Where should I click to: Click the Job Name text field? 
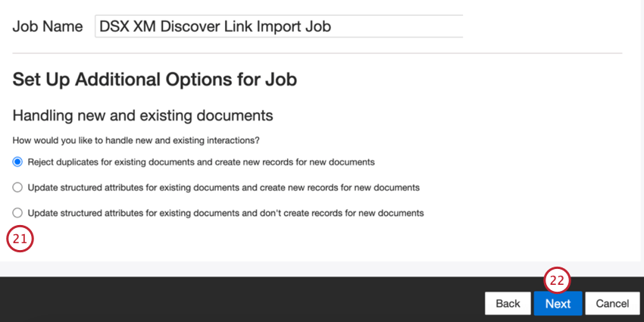point(278,27)
